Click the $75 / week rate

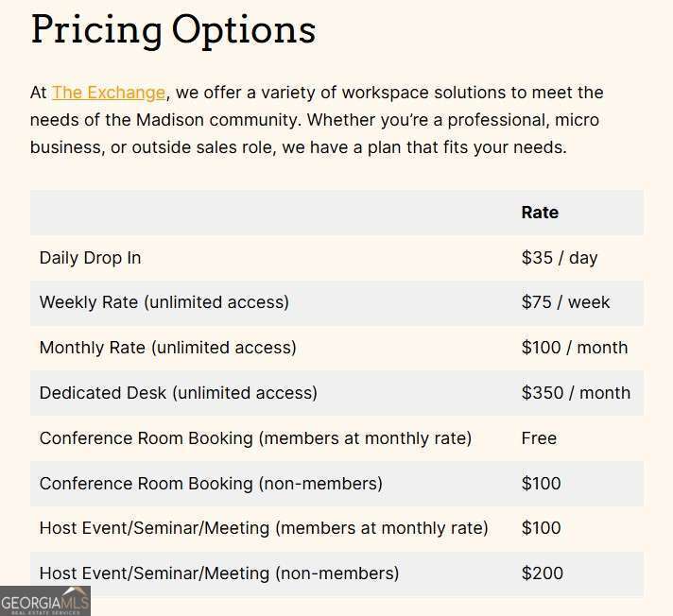tap(565, 302)
